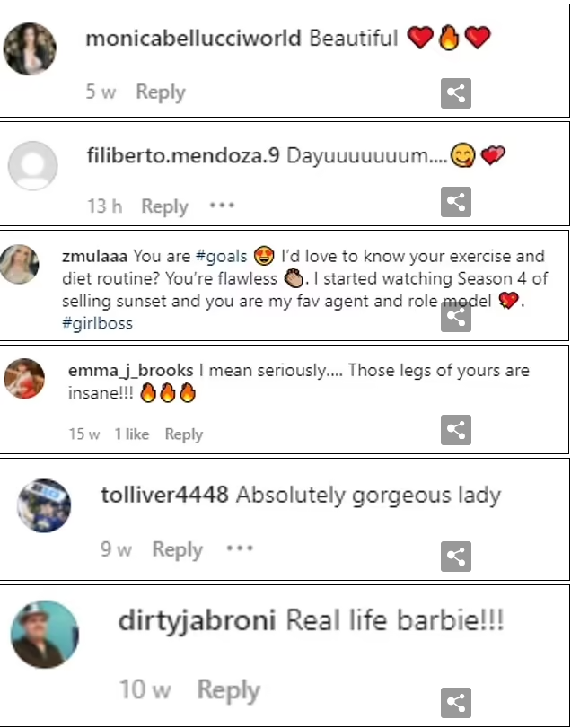The width and height of the screenshot is (571, 728).
Task: Open tolliver4448 username profile
Action: coord(165,496)
